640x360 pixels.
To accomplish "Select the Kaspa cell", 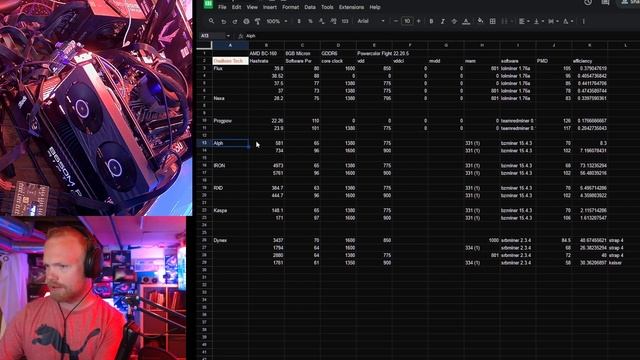I will (x=230, y=210).
